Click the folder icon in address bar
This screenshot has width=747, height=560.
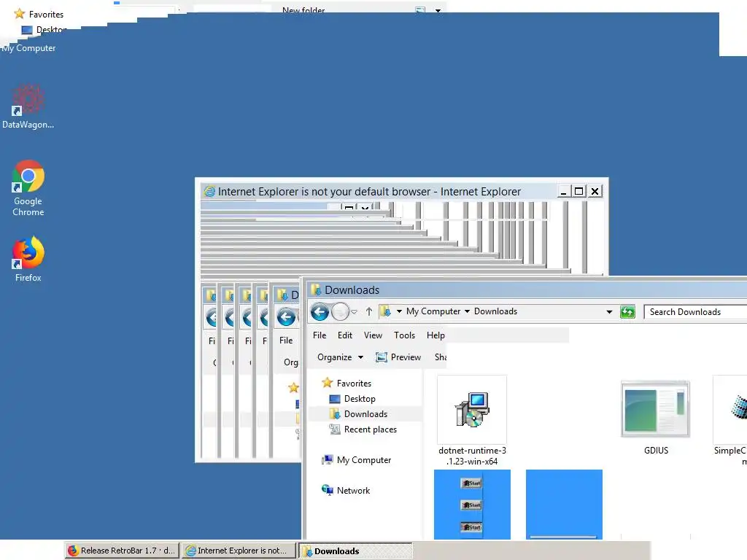[385, 311]
